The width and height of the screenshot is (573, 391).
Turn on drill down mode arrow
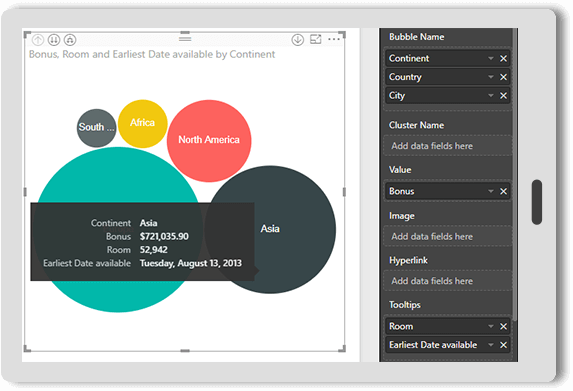[298, 39]
